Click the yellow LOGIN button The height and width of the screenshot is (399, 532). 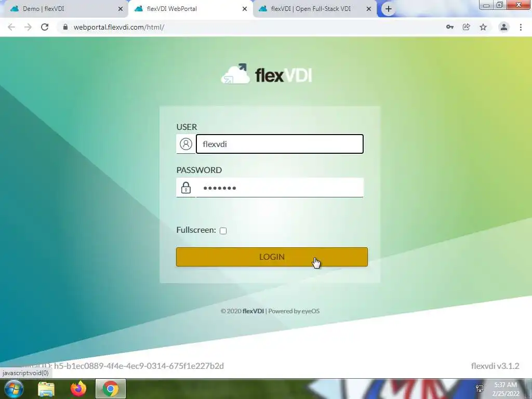(x=272, y=257)
